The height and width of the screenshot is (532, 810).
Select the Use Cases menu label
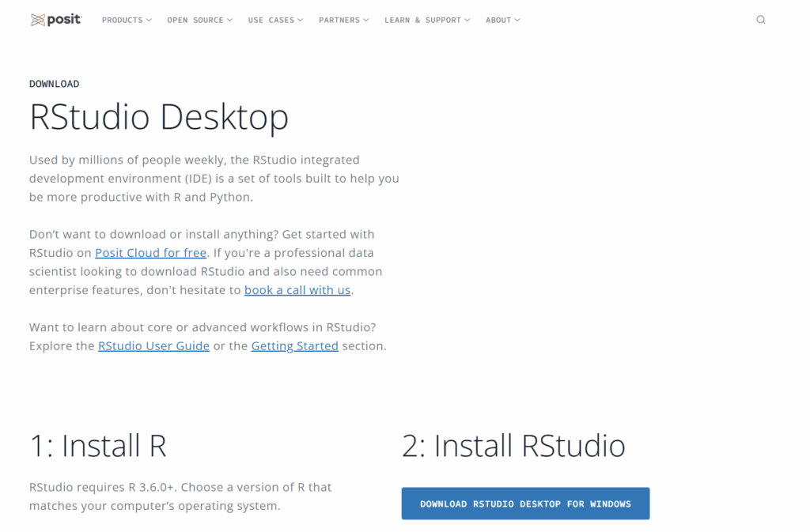[271, 20]
